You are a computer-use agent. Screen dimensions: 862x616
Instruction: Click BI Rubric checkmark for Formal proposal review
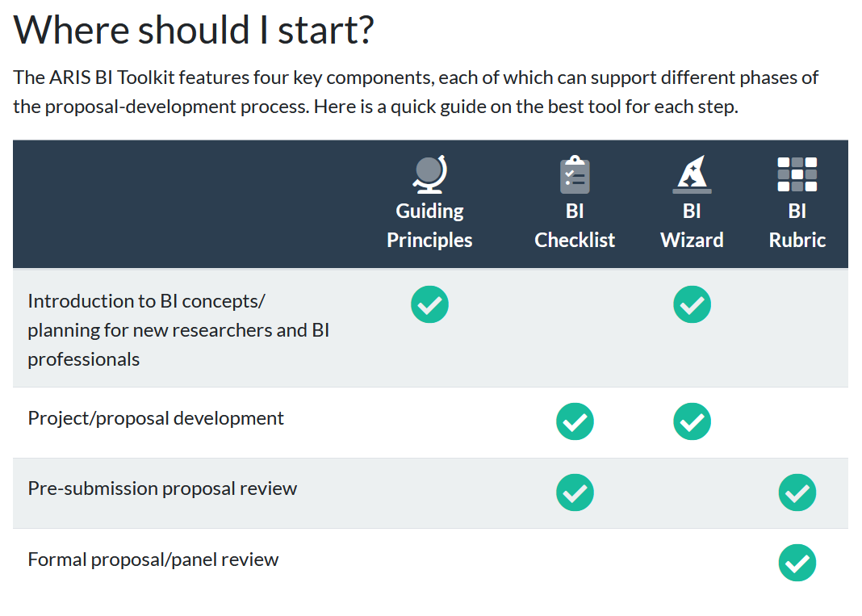tap(797, 563)
